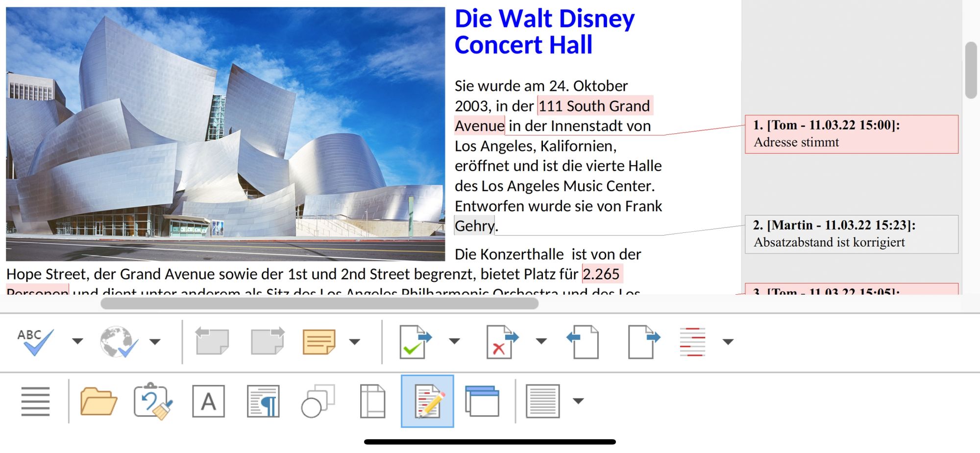Click the highlighted word 'Gehry'
The width and height of the screenshot is (980, 453).
474,226
